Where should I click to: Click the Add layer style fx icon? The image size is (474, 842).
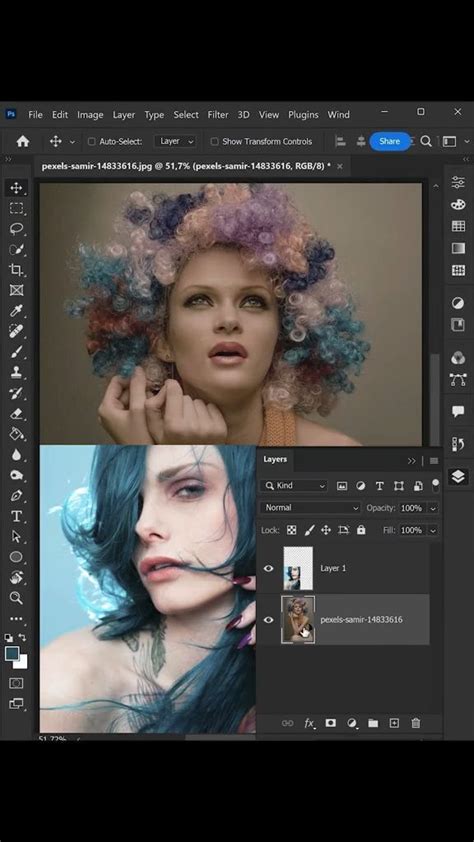pyautogui.click(x=309, y=723)
